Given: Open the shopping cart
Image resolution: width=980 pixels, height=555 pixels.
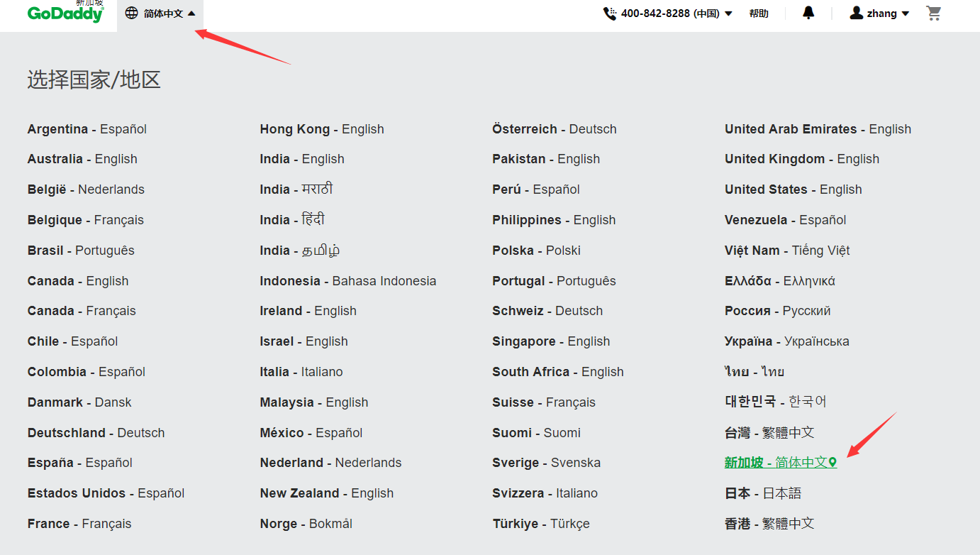Looking at the screenshot, I should (934, 13).
